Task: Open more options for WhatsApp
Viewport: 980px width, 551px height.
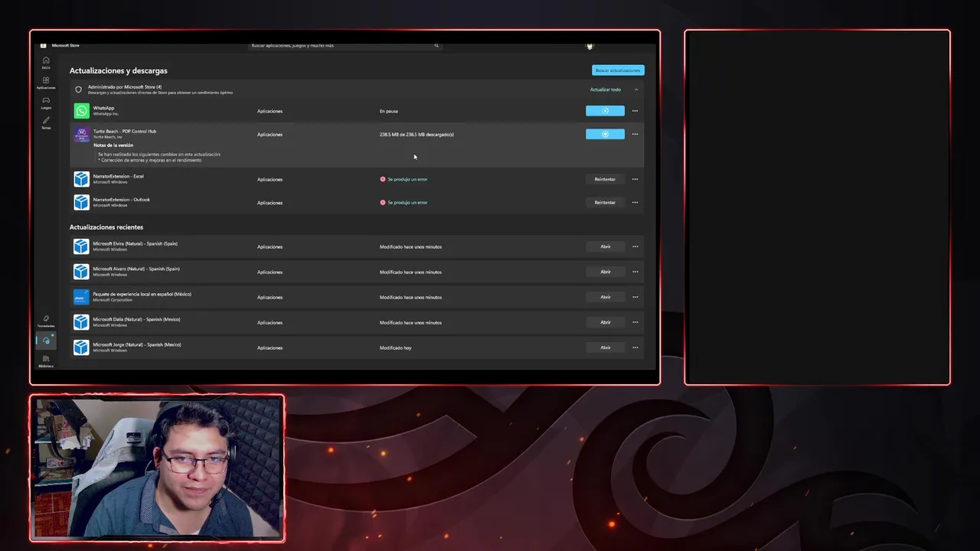Action: coord(635,111)
